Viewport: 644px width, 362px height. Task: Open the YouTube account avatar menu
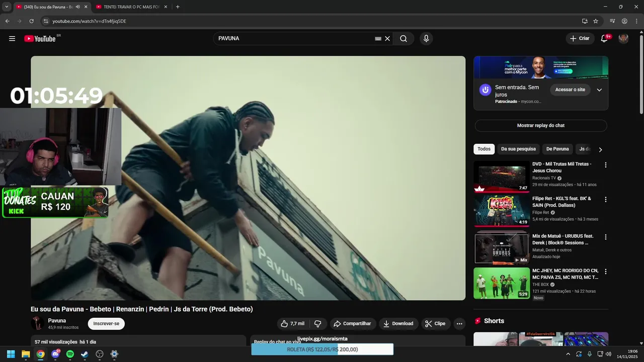coord(623,39)
